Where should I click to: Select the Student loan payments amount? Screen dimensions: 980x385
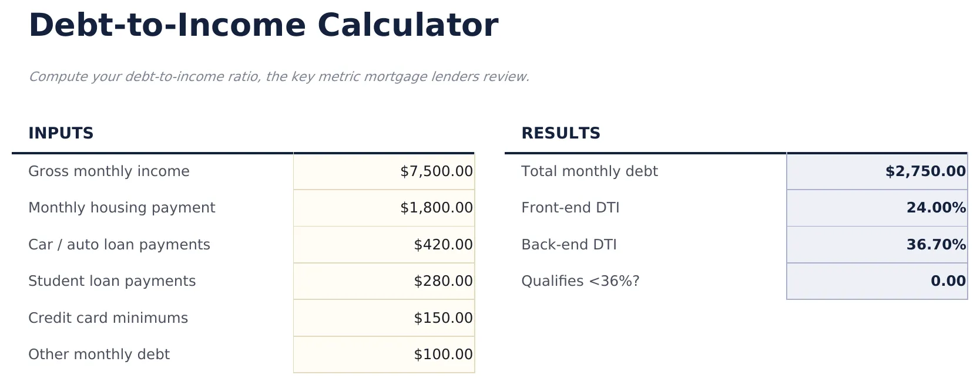tap(384, 281)
